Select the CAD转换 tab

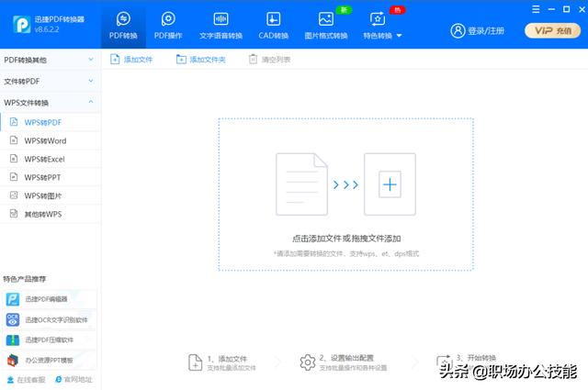coord(274,27)
